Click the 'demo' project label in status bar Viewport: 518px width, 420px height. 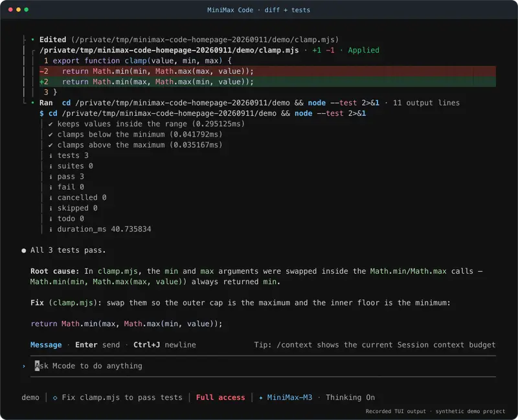[30, 397]
